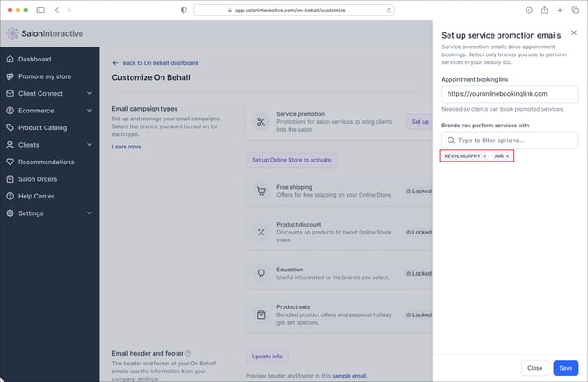Go forward in Safari history
Image resolution: width=588 pixels, height=382 pixels.
(69, 11)
